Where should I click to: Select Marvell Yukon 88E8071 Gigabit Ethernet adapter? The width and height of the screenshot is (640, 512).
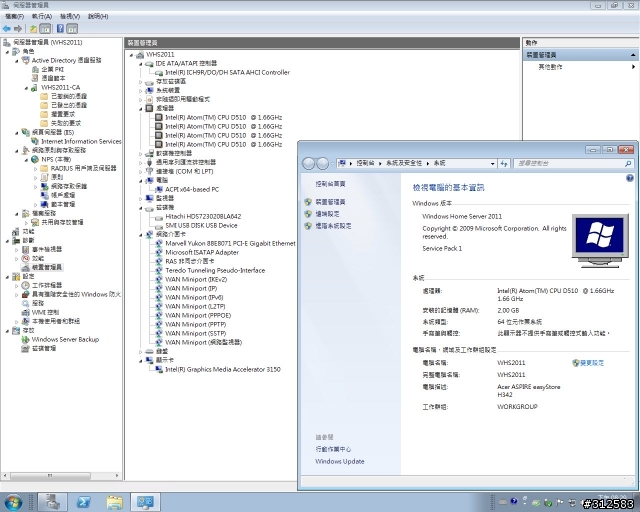[230, 243]
